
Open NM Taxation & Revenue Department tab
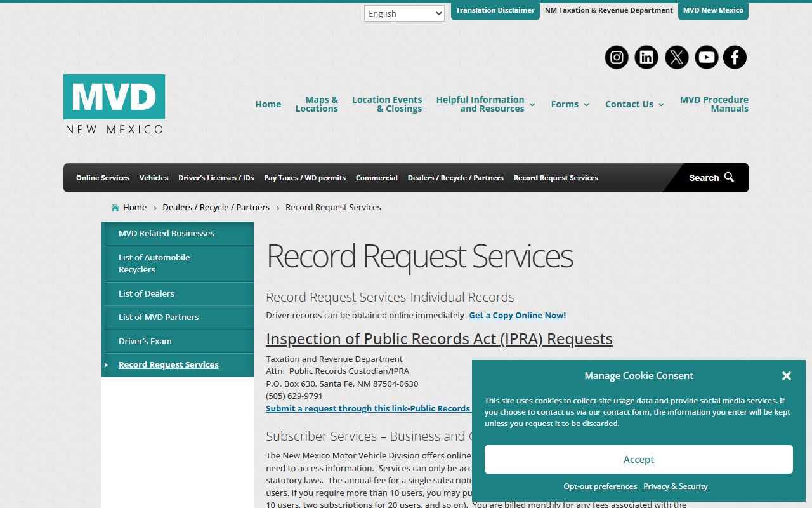[x=609, y=11]
